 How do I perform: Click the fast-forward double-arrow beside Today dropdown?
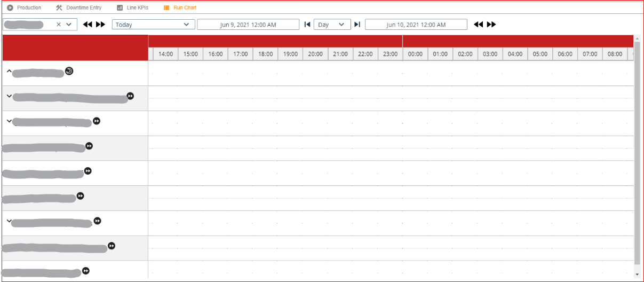[100, 25]
